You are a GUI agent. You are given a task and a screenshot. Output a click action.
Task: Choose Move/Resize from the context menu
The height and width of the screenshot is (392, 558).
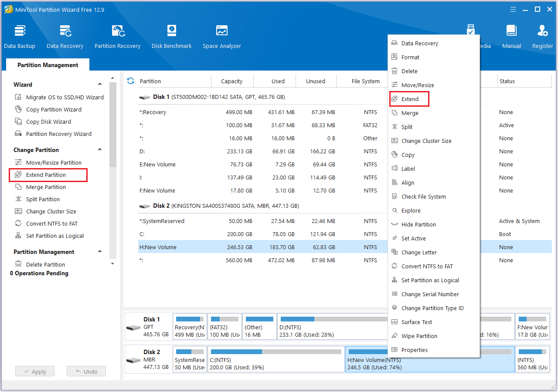(434, 85)
